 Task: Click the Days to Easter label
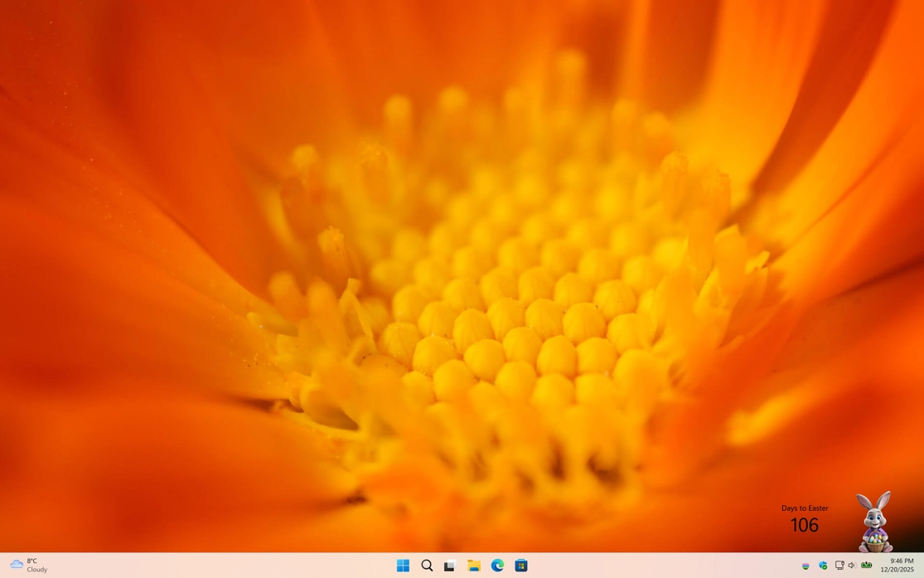coord(805,508)
